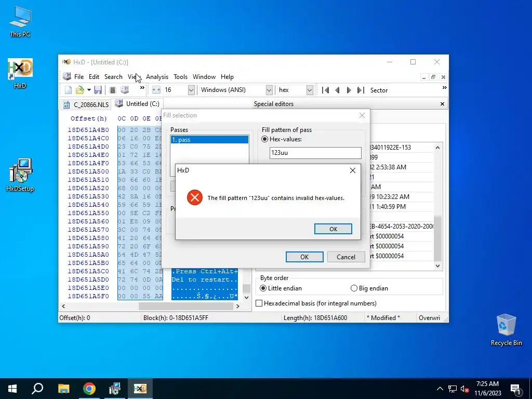Click data inspector scrollbar up arrow
The width and height of the screenshot is (532, 399).
tap(437, 148)
